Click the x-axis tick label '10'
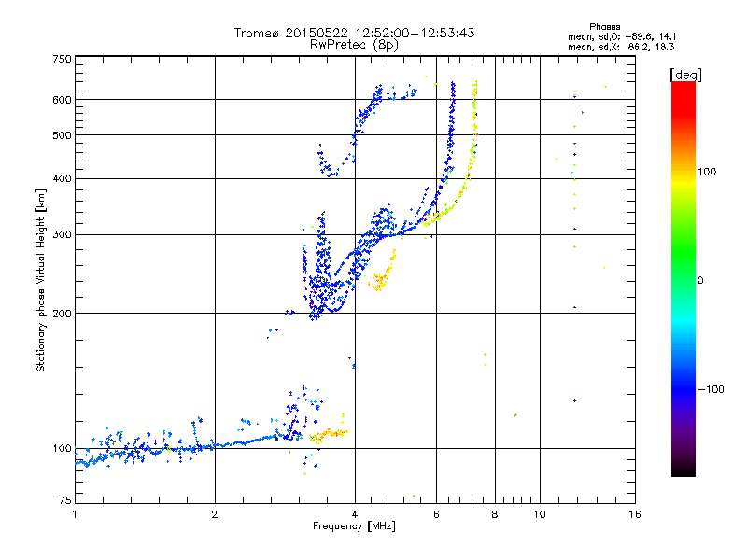 (540, 514)
